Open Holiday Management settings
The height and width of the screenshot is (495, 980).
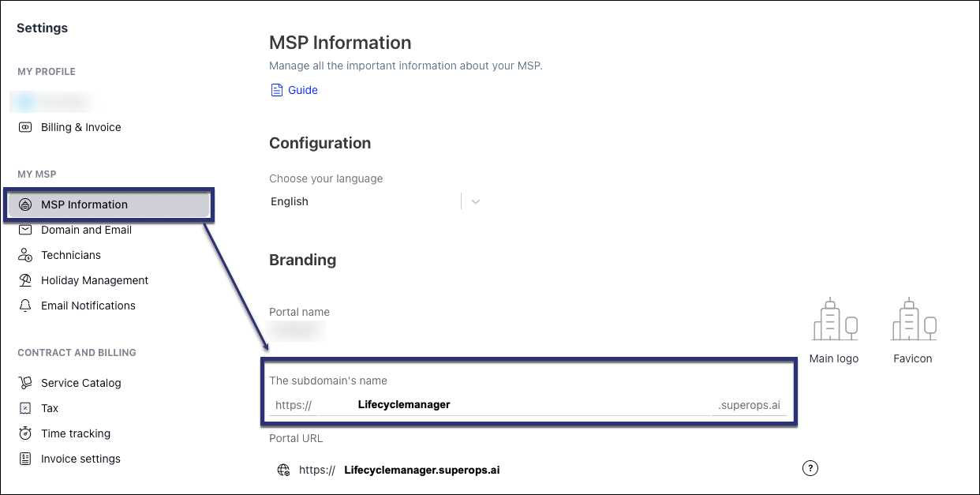[x=95, y=280]
